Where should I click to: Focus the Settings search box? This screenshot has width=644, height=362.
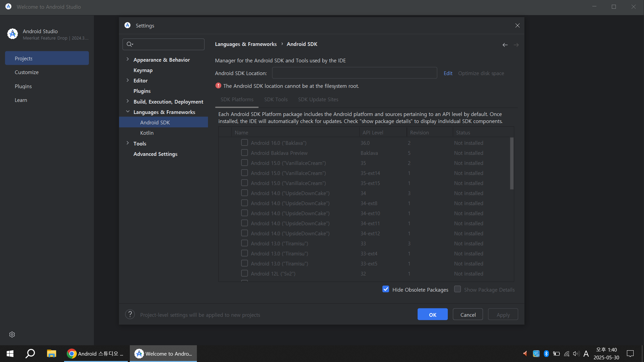164,44
